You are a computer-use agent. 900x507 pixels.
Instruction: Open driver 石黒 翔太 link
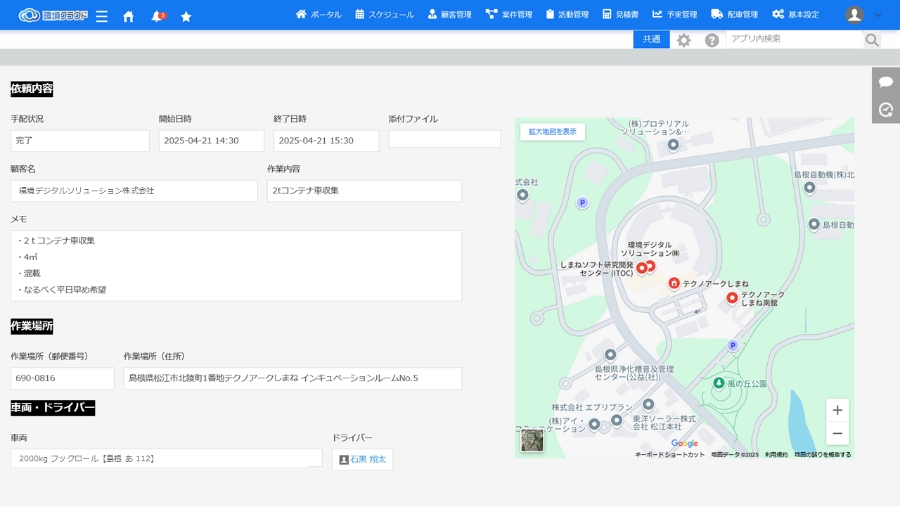[362, 459]
